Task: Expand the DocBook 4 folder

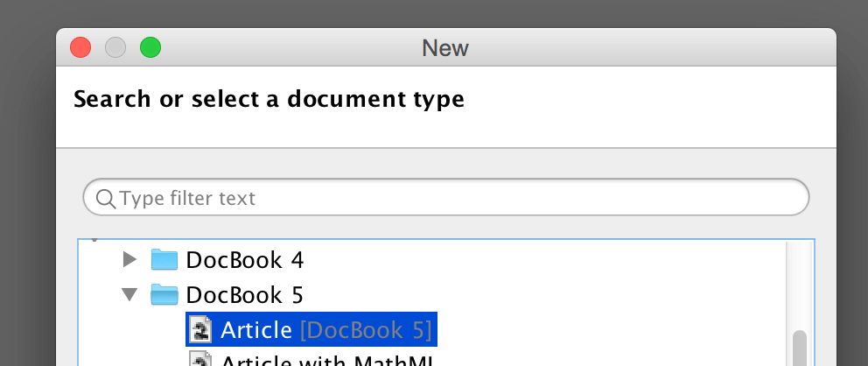Action: click(x=130, y=259)
